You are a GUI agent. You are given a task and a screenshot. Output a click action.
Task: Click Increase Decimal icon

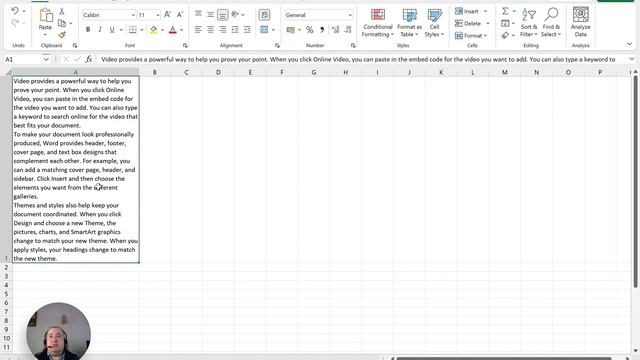tap(336, 29)
